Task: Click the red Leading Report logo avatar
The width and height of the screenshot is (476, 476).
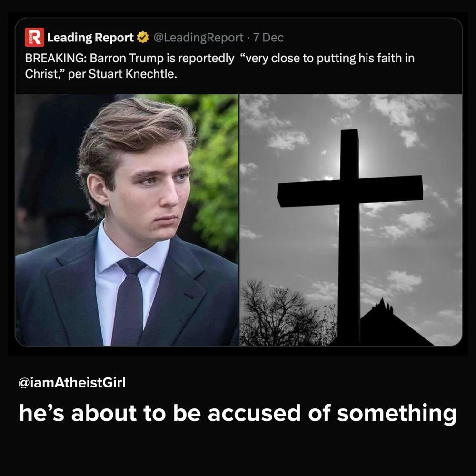Action: [x=34, y=37]
